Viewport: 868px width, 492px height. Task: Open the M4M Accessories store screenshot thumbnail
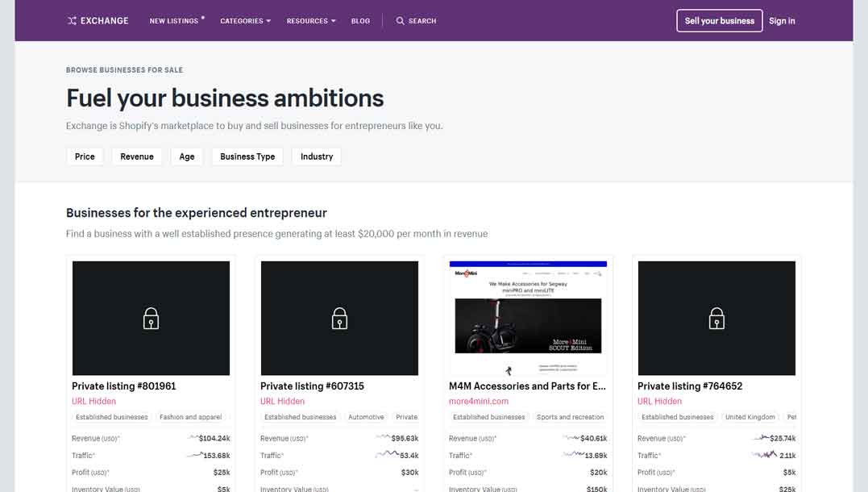click(x=528, y=318)
